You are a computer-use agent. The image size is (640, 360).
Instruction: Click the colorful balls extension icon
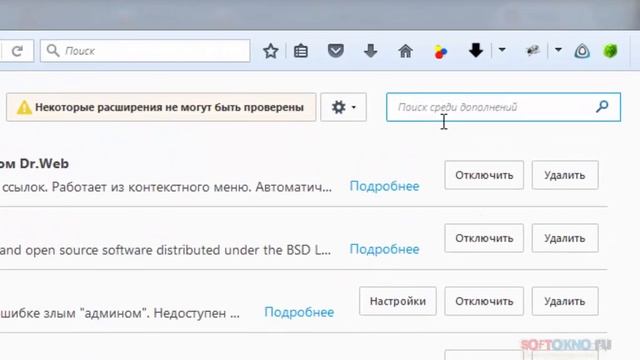pos(440,52)
